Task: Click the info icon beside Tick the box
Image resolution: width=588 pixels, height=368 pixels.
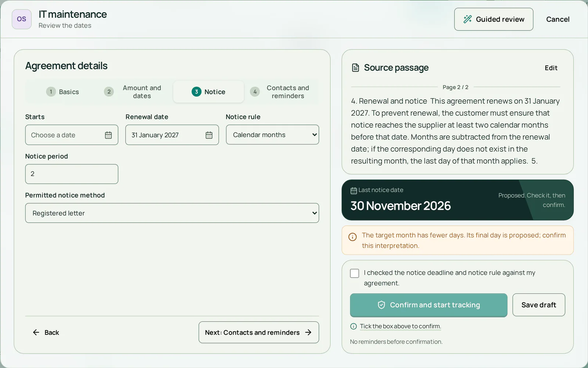Action: (354, 326)
